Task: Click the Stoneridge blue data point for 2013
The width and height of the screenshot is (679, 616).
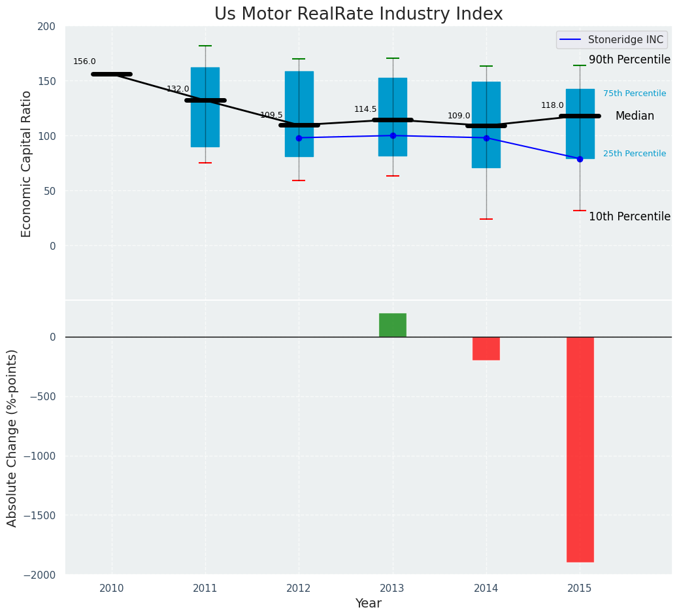Action: click(393, 135)
